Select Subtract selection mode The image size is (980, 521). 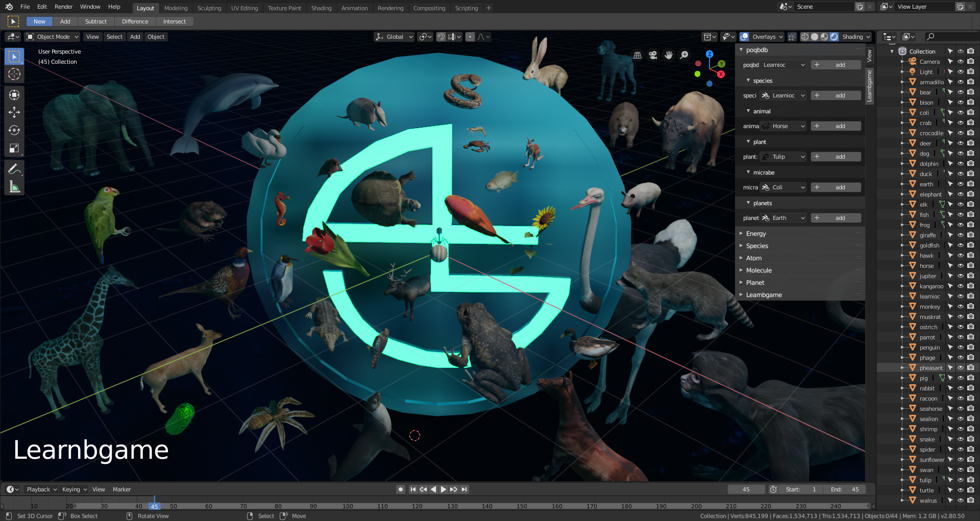click(96, 21)
